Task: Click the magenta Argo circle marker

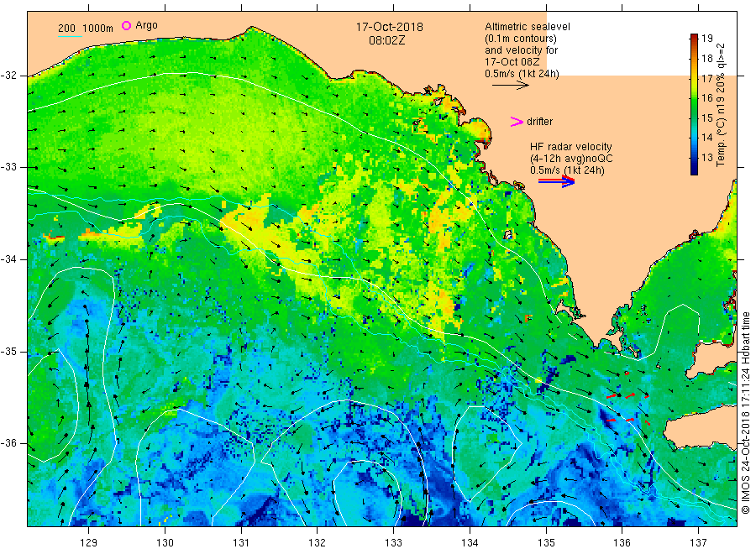Action: point(126,25)
